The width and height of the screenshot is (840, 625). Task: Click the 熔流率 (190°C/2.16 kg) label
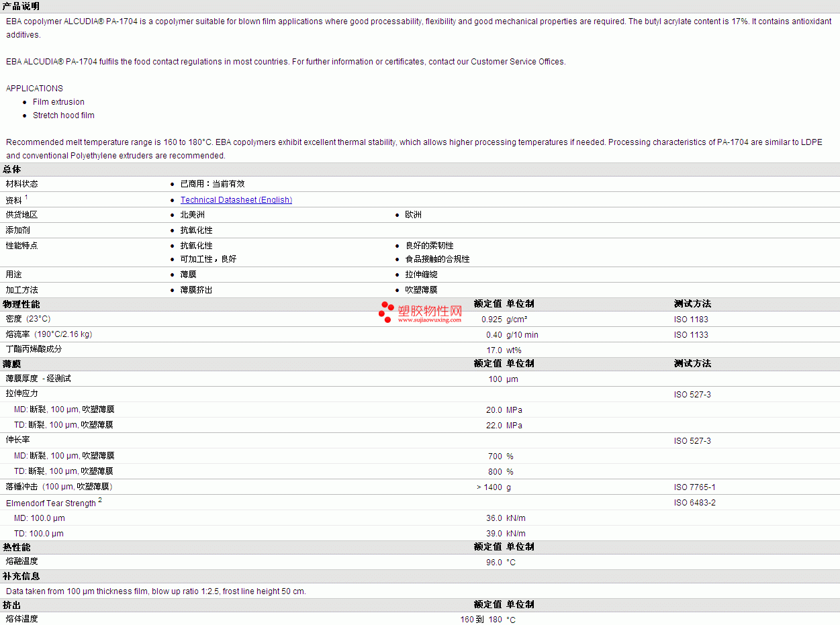[49, 334]
